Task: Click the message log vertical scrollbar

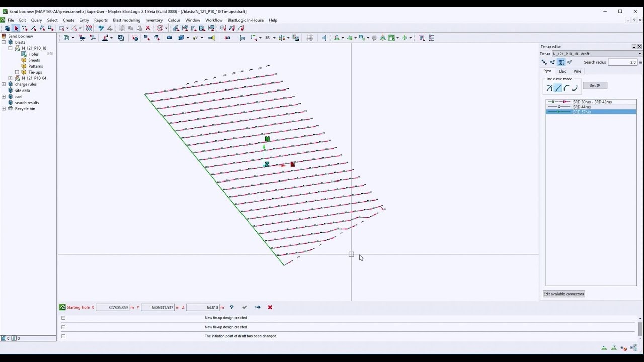Action: (x=640, y=328)
